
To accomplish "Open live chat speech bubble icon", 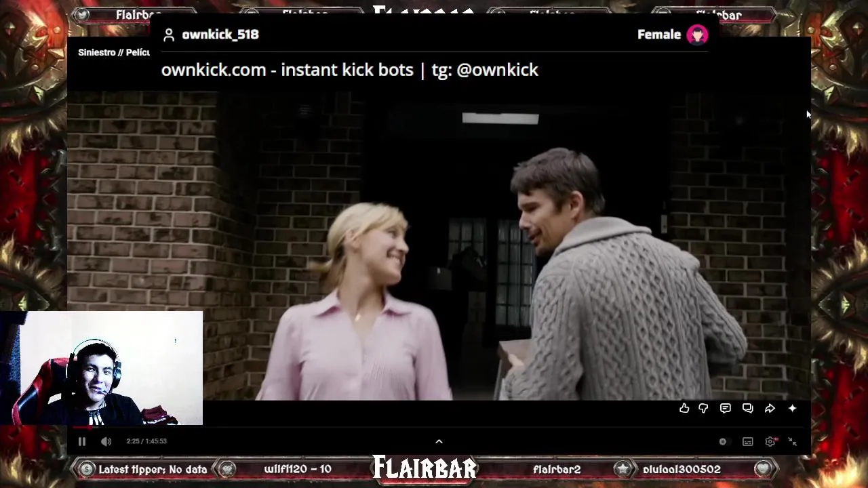I will coord(725,408).
